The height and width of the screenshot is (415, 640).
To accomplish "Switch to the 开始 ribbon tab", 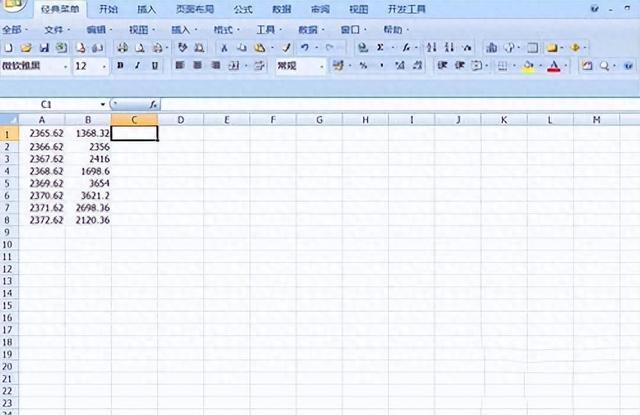I will pyautogui.click(x=109, y=9).
